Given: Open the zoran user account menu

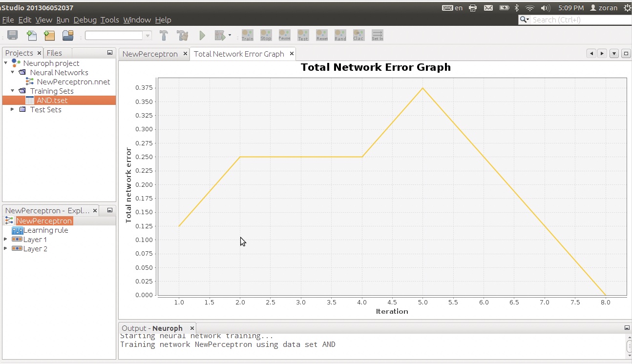Looking at the screenshot, I should tap(604, 8).
